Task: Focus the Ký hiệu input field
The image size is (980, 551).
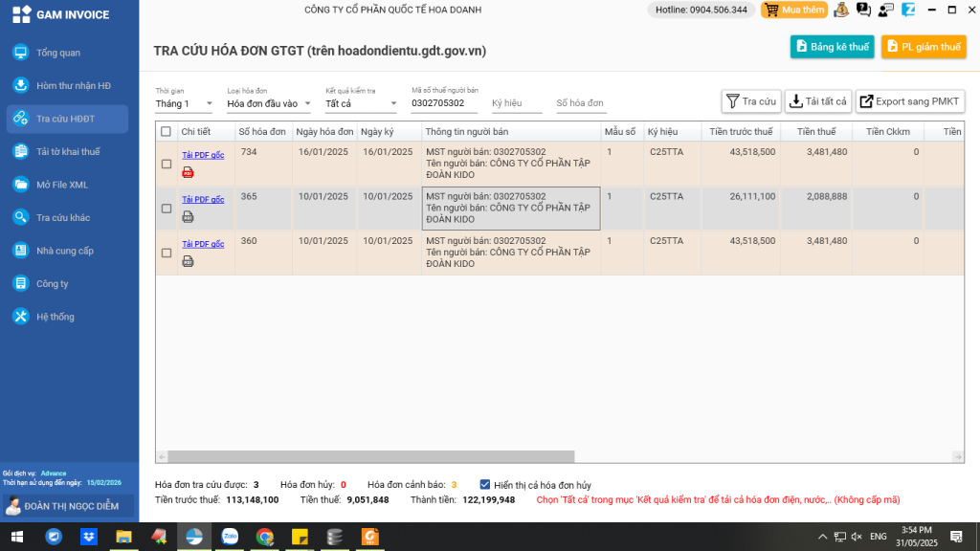Action: pos(517,103)
